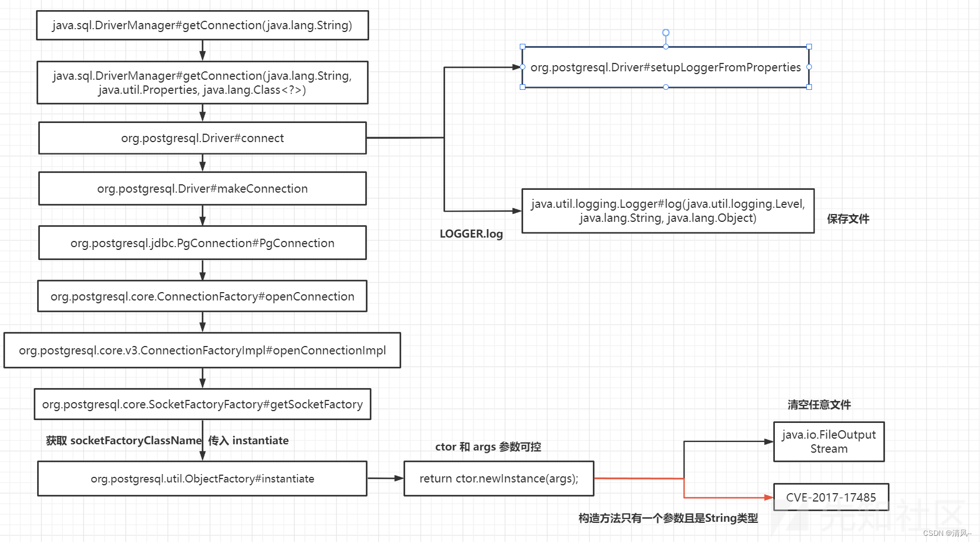Click the '获取 socketFactoryClassName' label
Image resolution: width=980 pixels, height=542 pixels.
tap(124, 440)
